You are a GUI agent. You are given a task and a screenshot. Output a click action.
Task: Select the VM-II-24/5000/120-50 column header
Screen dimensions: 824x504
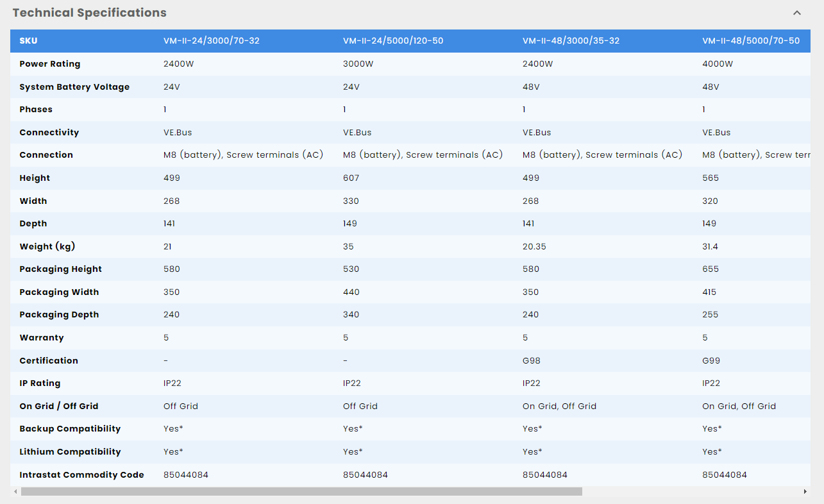tap(393, 41)
